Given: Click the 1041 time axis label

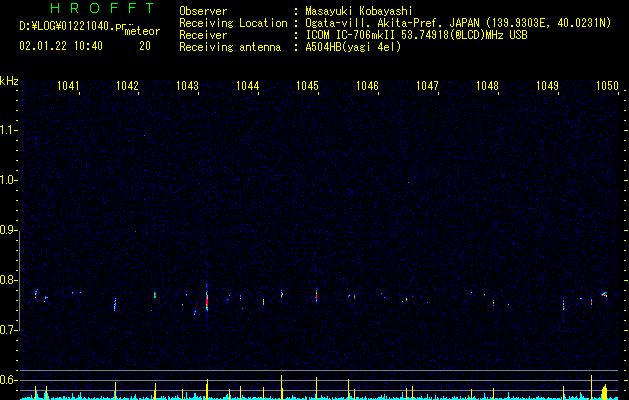Looking at the screenshot, I should [x=68, y=85].
